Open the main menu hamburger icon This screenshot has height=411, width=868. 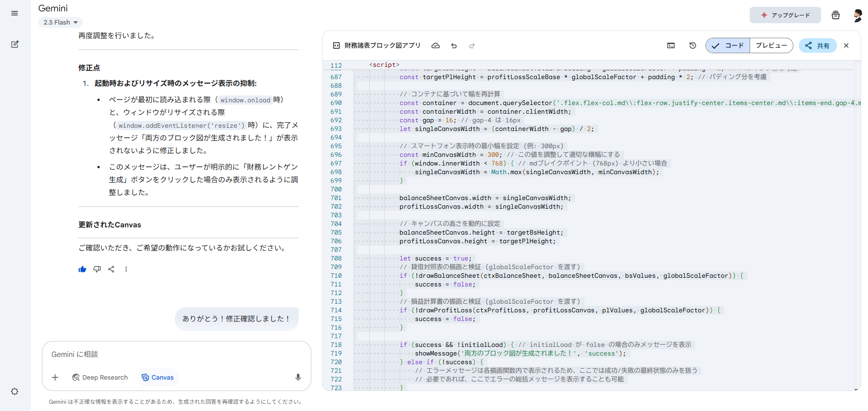[x=15, y=13]
